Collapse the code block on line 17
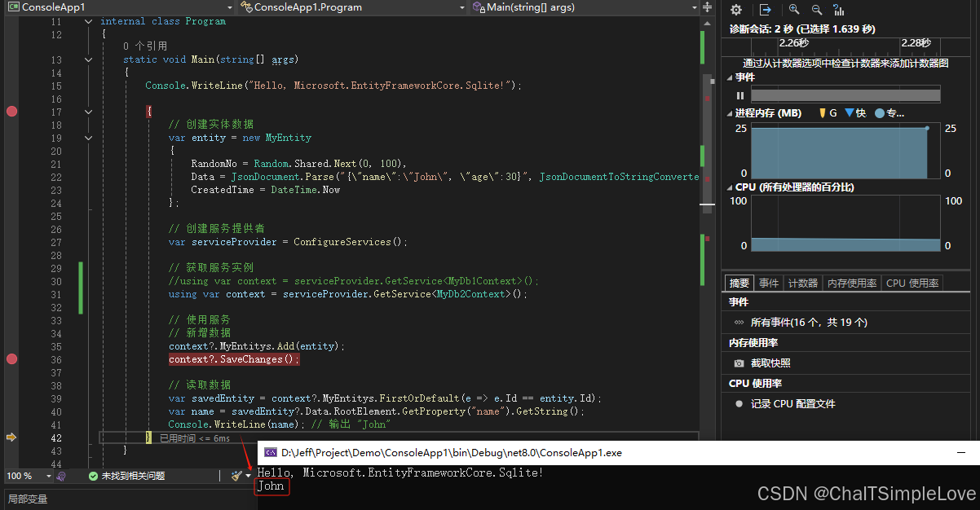This screenshot has height=510, width=980. (x=88, y=112)
